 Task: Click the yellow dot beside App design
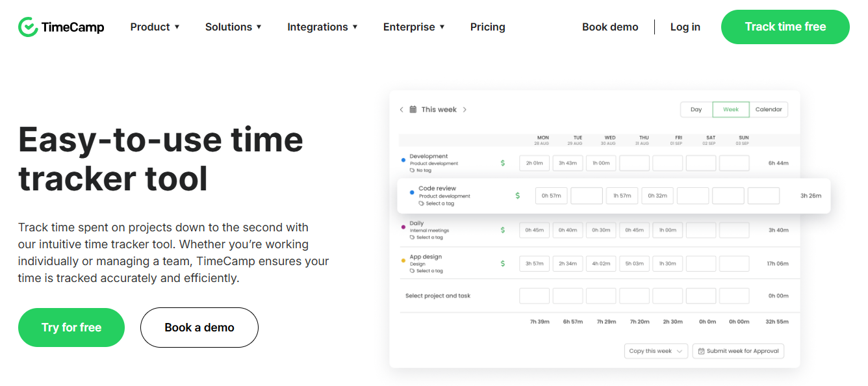(x=403, y=260)
